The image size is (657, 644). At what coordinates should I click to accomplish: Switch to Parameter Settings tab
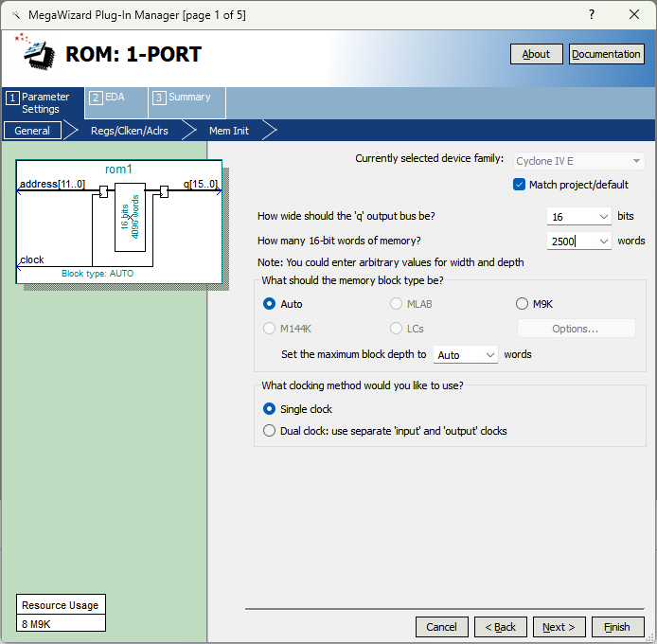tap(43, 102)
